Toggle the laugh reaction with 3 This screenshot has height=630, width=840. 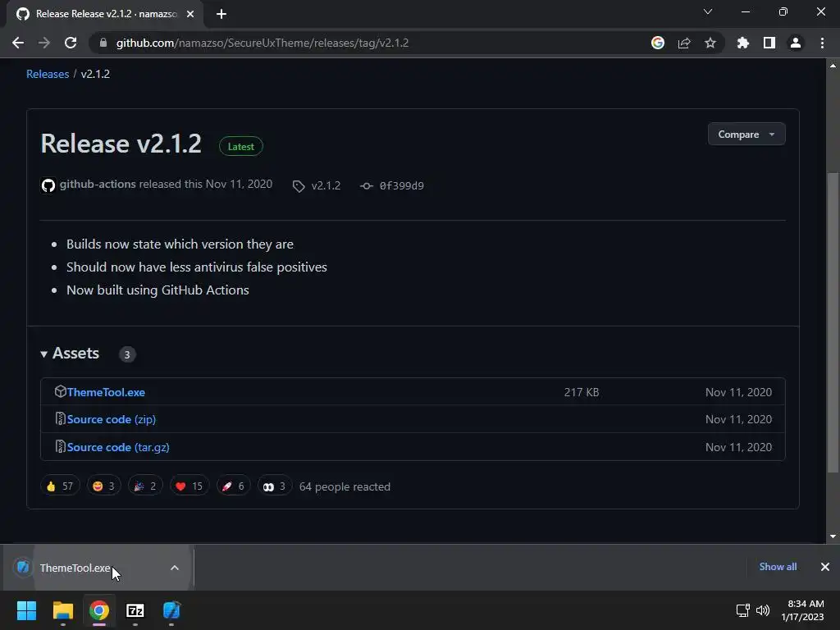click(x=104, y=486)
